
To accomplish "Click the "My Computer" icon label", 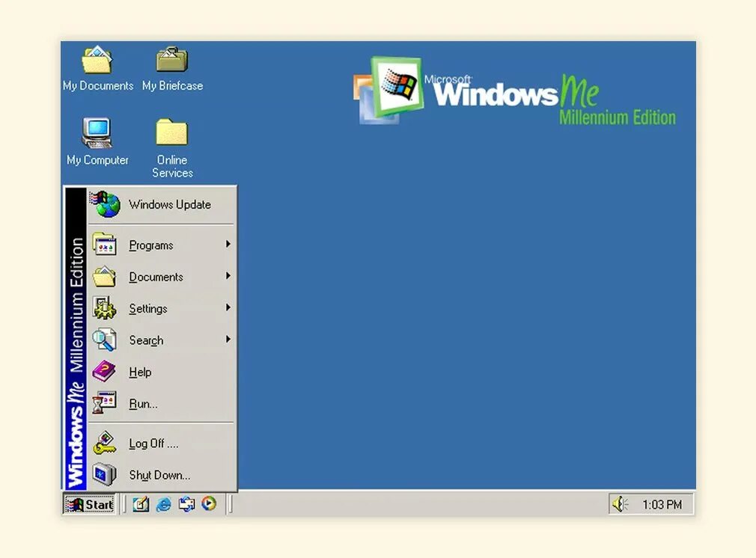I will (97, 160).
